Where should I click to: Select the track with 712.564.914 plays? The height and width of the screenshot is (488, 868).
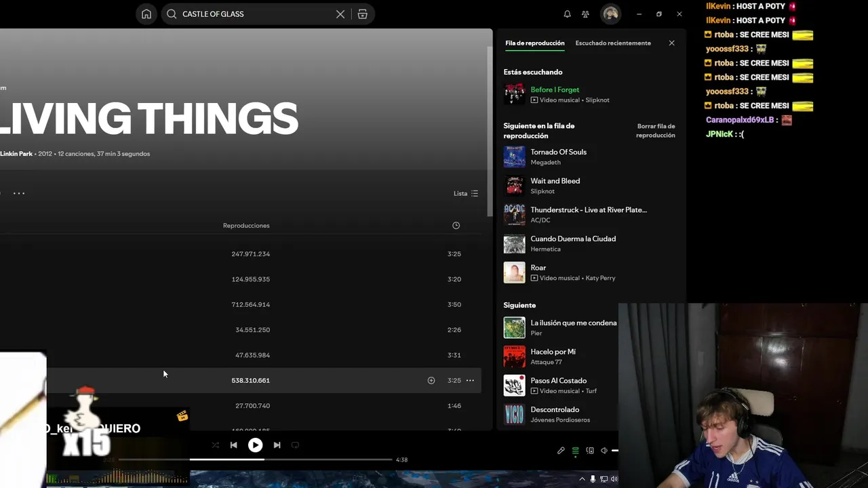point(241,305)
